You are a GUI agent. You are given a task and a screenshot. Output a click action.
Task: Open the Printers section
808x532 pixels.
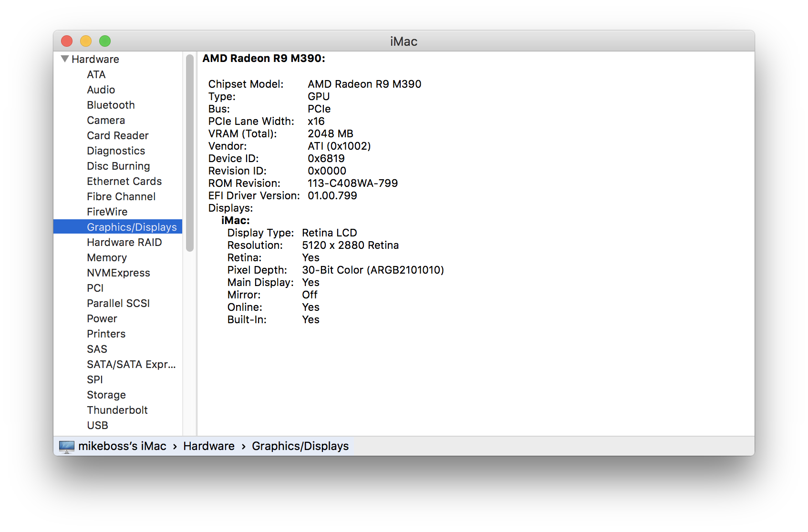(x=106, y=334)
